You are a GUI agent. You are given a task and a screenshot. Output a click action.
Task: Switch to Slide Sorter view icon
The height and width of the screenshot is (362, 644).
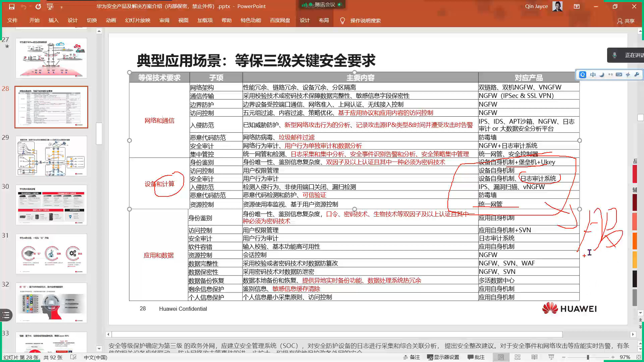click(x=518, y=357)
